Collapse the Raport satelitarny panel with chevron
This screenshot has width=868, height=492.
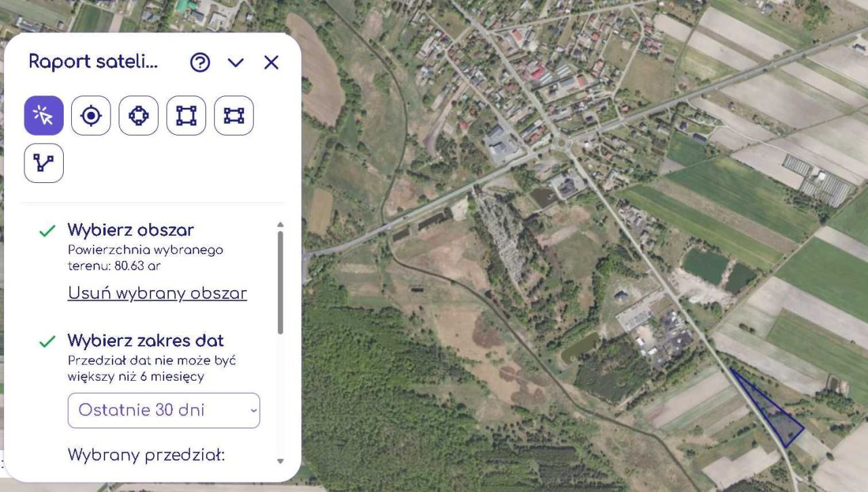pos(235,63)
